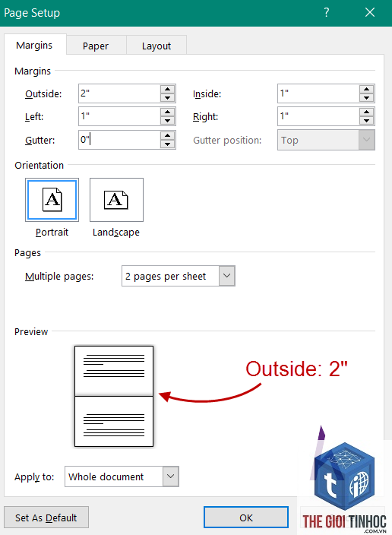Click the Apply to label
Image resolution: width=392 pixels, height=535 pixels.
pos(34,477)
